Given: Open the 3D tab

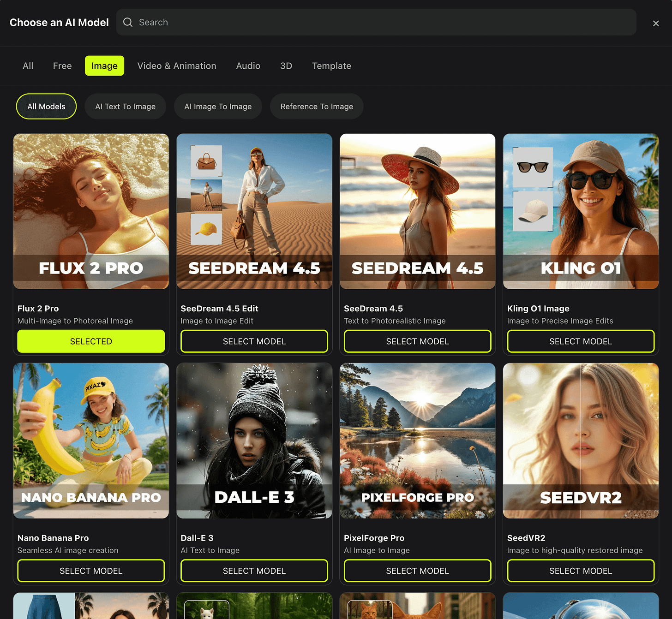Looking at the screenshot, I should tap(286, 65).
